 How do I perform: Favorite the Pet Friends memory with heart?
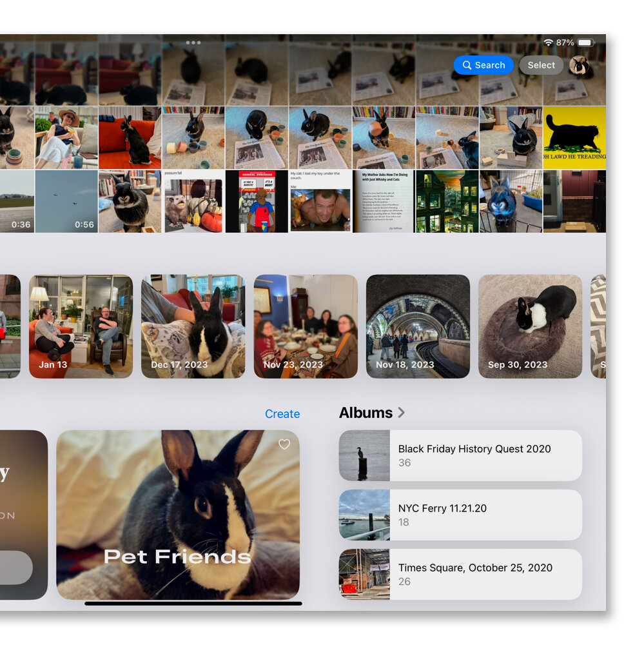pos(284,444)
